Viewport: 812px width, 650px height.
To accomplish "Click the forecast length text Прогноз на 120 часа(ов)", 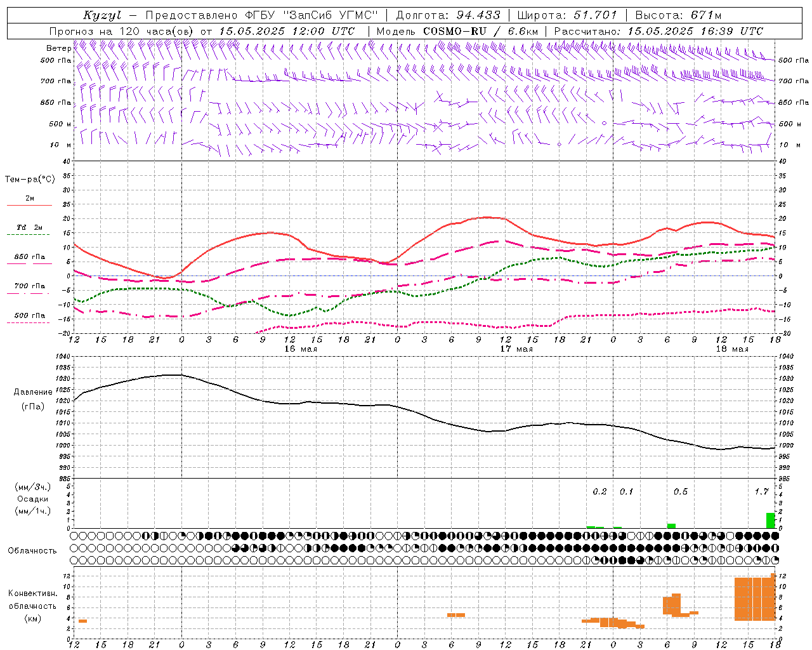I will (x=122, y=31).
